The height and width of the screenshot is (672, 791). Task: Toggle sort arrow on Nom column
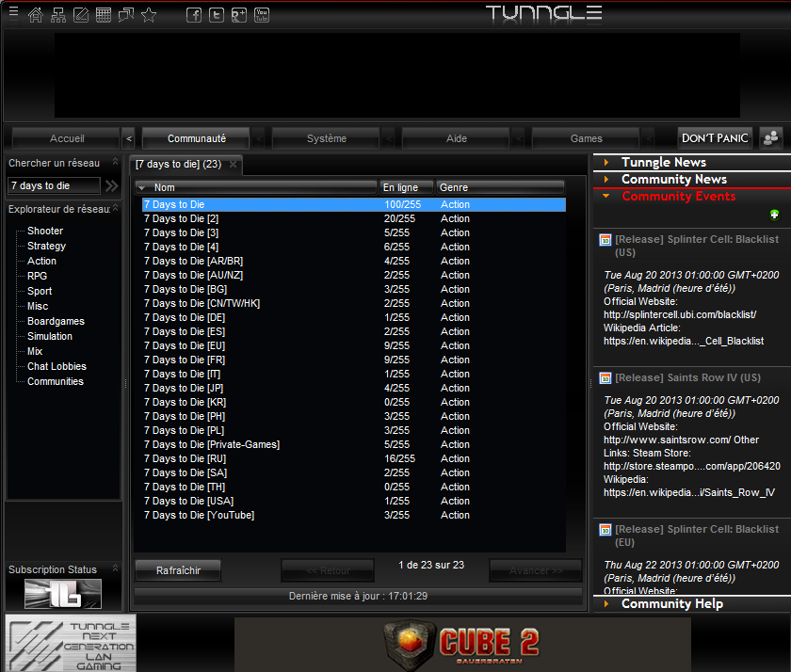[142, 188]
